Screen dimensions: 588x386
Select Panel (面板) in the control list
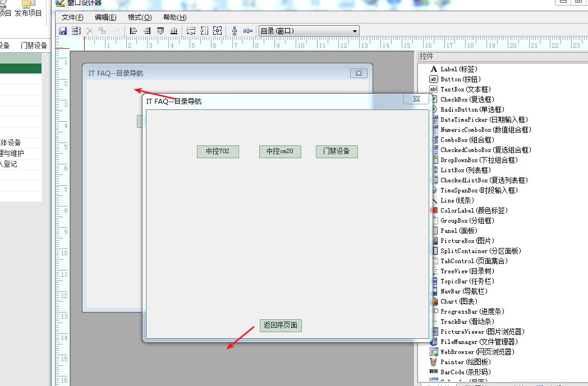pos(458,231)
